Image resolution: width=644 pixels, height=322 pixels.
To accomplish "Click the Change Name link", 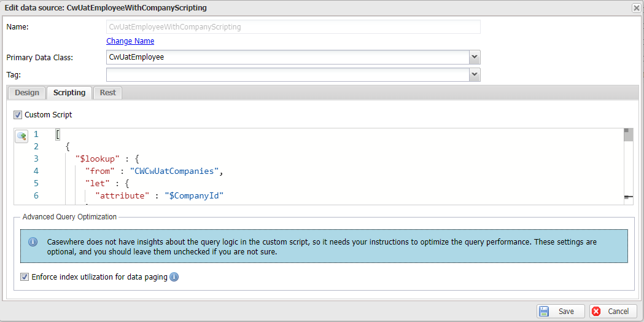I will coord(130,41).
